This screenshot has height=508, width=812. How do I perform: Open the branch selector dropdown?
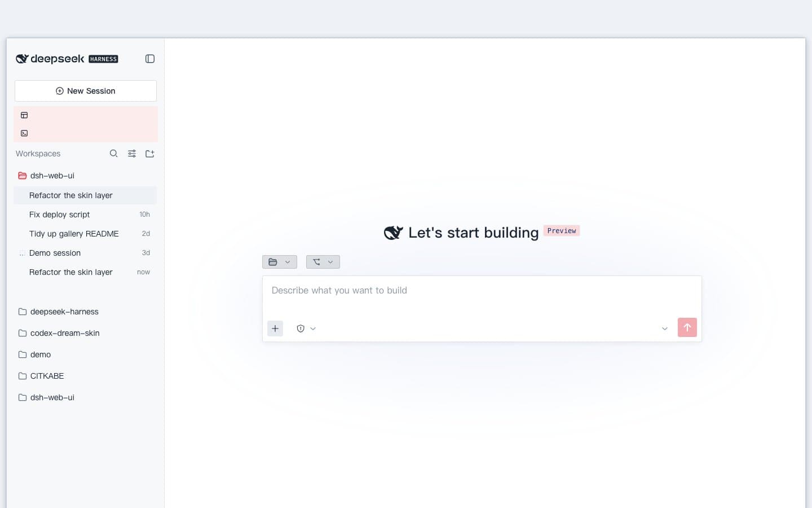323,262
